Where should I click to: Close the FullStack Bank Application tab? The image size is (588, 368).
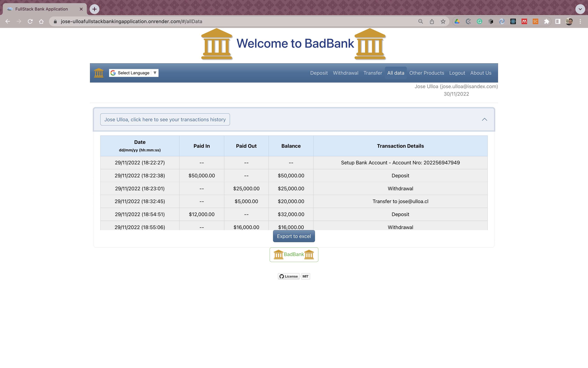pos(81,9)
